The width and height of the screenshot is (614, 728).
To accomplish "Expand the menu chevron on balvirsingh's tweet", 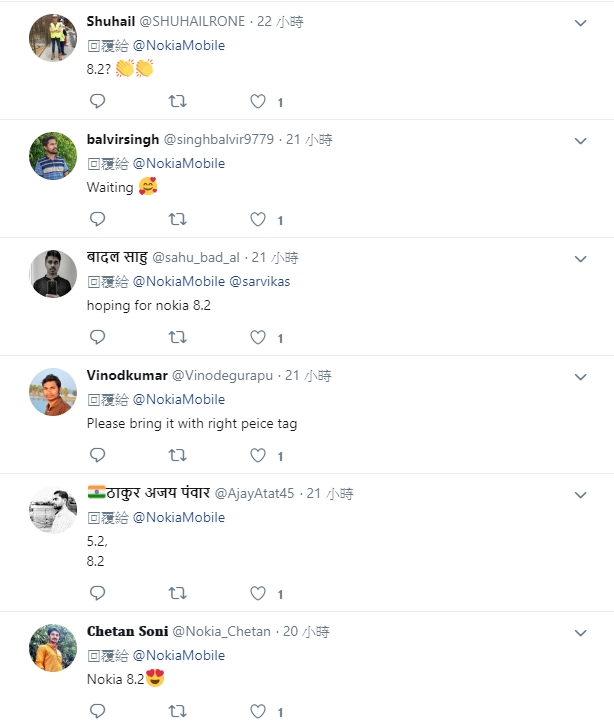I will 580,140.
